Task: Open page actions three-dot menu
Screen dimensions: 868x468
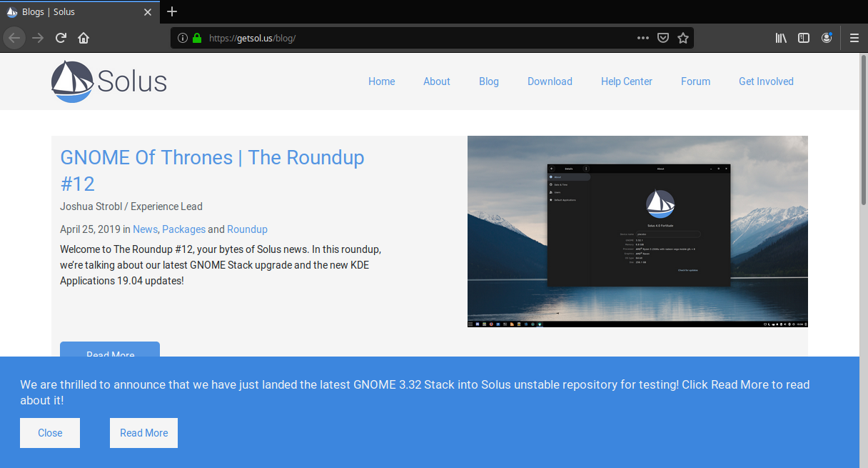Action: (x=643, y=38)
